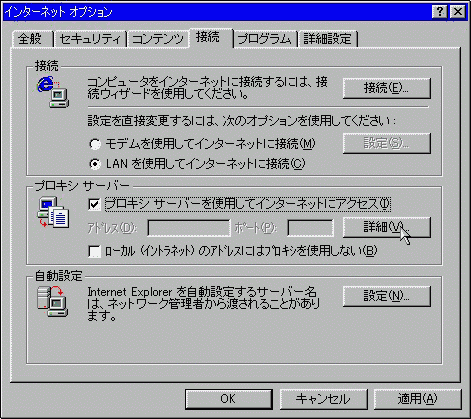The width and height of the screenshot is (471, 419).
Task: Open the セキュリティ tab
Action: click(90, 39)
